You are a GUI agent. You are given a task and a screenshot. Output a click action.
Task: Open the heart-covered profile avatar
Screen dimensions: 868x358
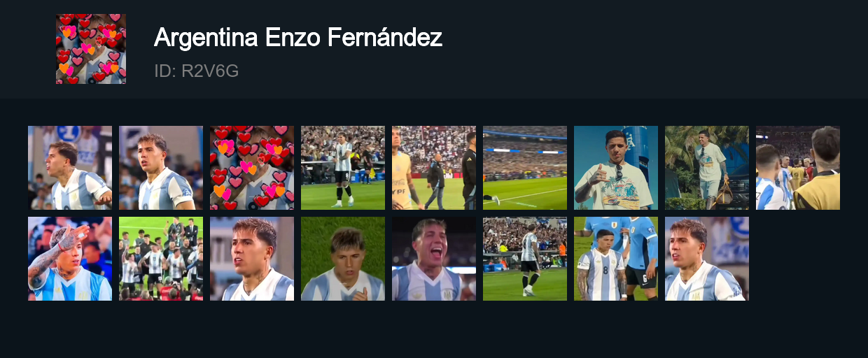[91, 49]
